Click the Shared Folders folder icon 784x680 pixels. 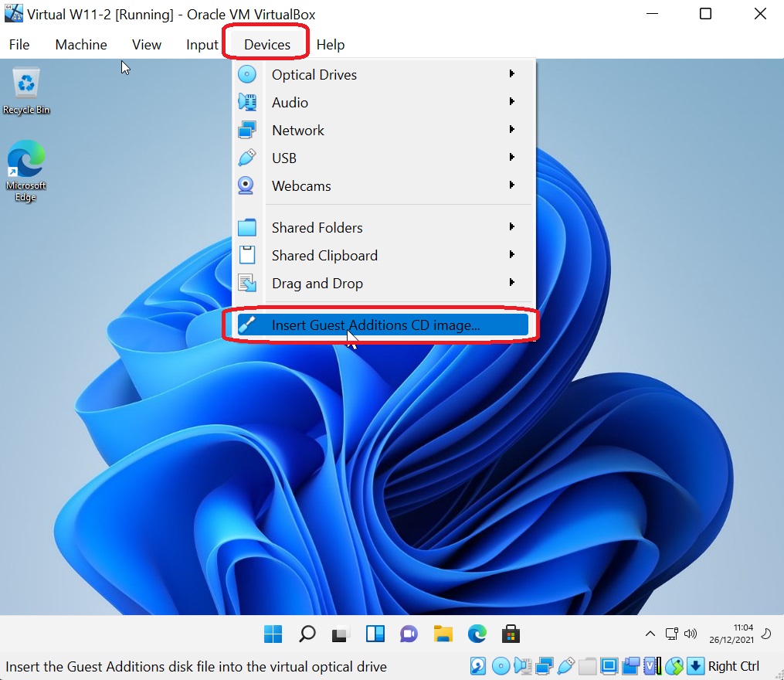coord(247,228)
